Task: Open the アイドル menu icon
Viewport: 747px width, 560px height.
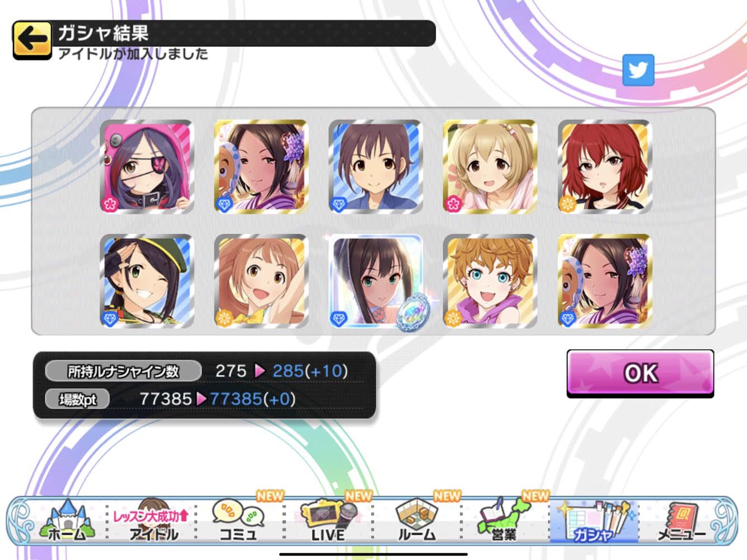Action: pos(151,520)
